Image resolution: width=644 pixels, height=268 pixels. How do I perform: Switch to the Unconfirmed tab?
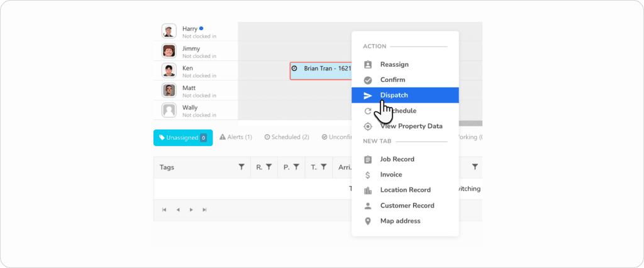[x=336, y=137]
